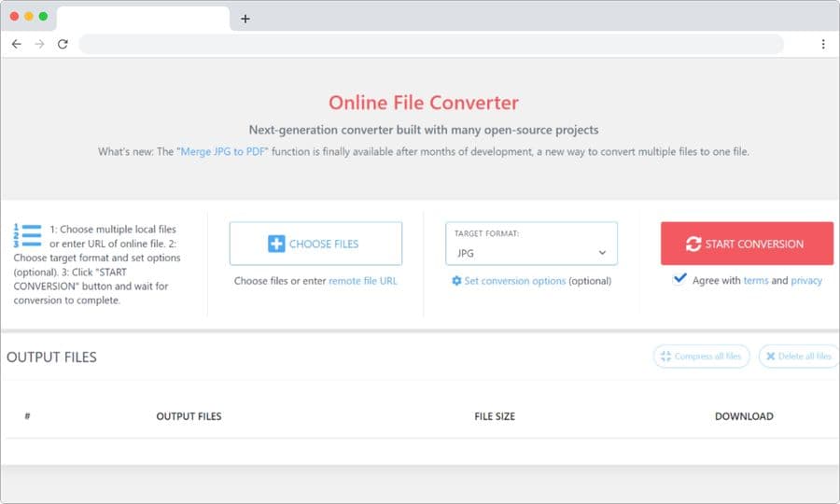Toggle the Agree with terms checkbox
The image size is (840, 504).
click(x=679, y=279)
